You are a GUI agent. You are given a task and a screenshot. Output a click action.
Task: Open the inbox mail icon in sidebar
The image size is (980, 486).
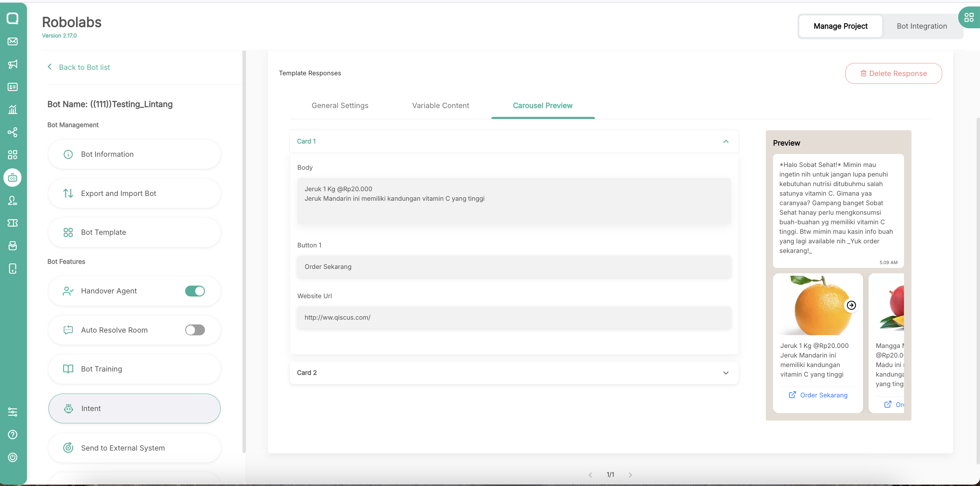pos(13,42)
